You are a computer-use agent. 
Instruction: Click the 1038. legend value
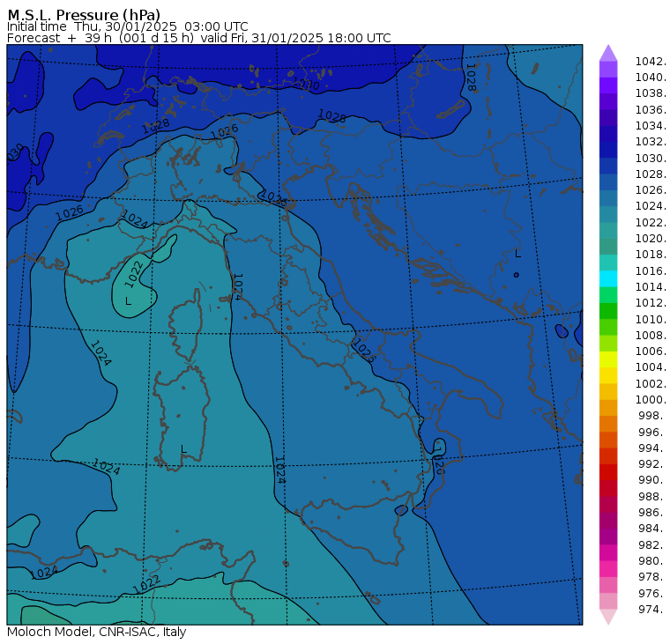[651, 93]
